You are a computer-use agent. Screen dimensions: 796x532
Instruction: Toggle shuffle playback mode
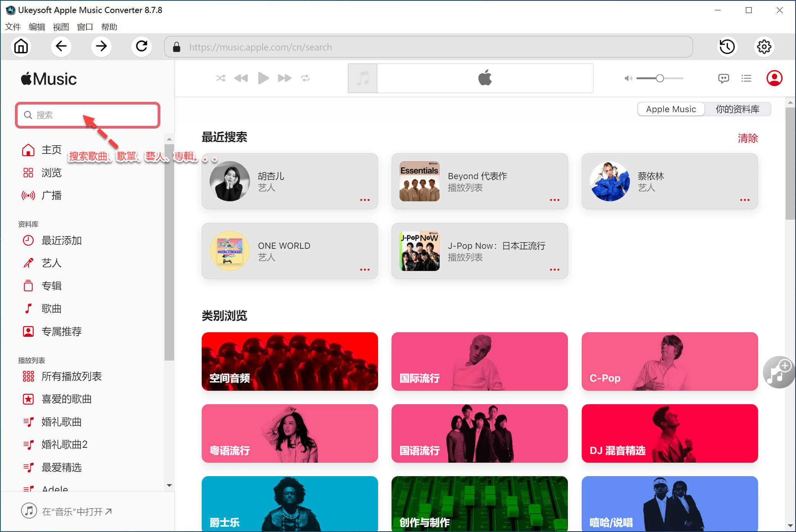point(221,78)
